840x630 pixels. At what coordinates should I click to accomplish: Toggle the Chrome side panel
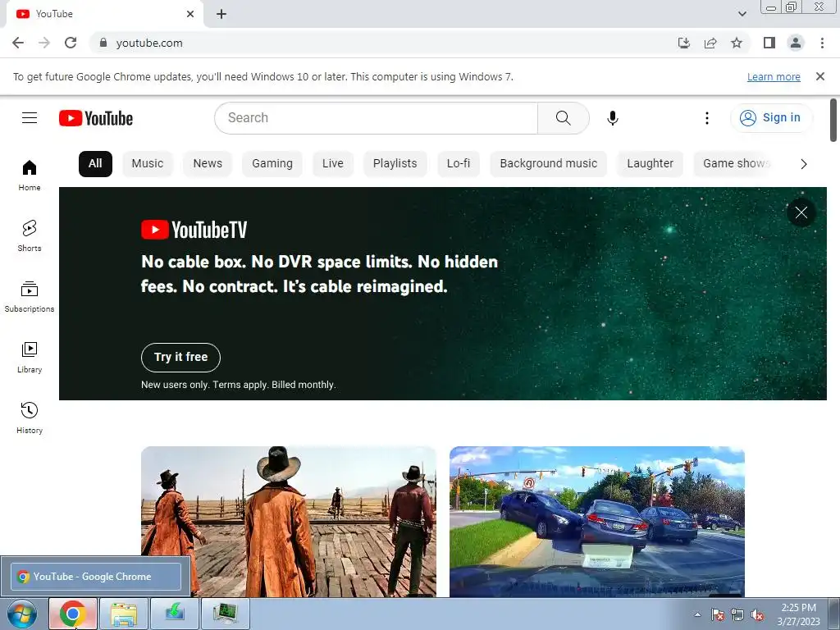[769, 43]
